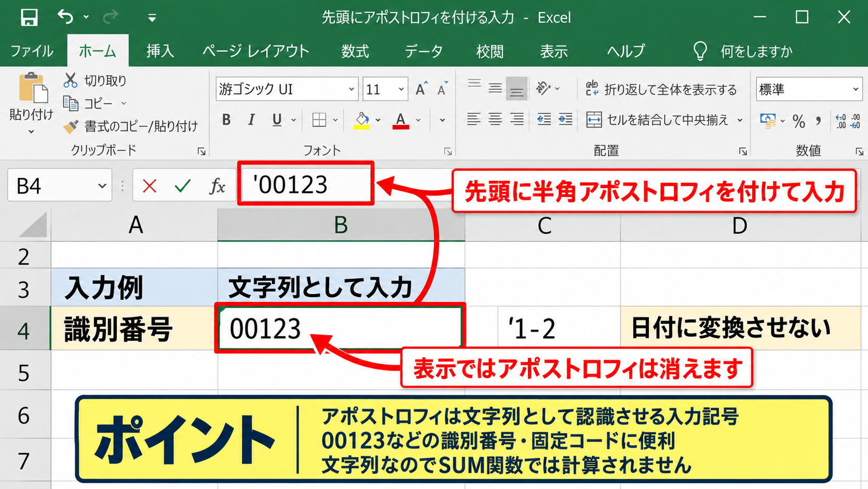The height and width of the screenshot is (489, 868).
Task: Click the Format Painter brush icon
Action: pos(71,126)
